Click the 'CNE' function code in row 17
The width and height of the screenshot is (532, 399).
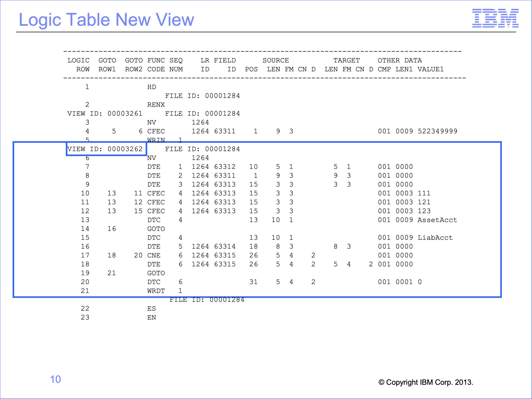tap(154, 255)
